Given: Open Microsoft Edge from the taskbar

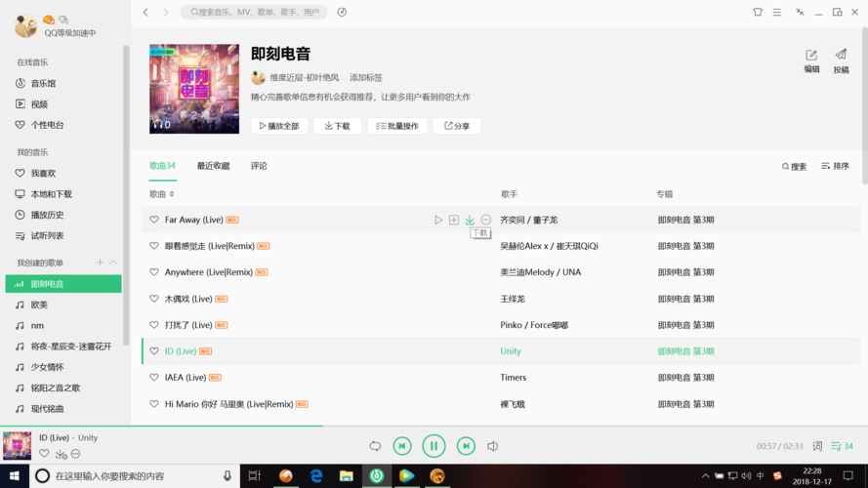Looking at the screenshot, I should pos(316,476).
